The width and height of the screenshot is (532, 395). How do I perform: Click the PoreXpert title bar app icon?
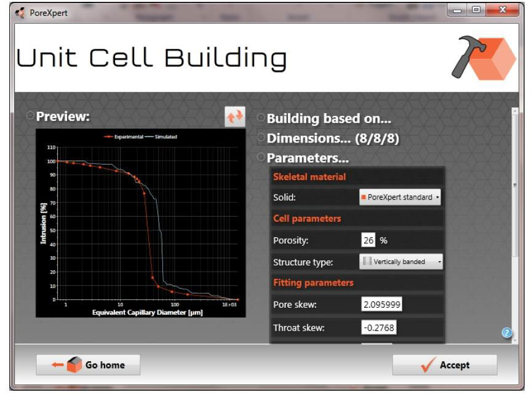tap(20, 13)
